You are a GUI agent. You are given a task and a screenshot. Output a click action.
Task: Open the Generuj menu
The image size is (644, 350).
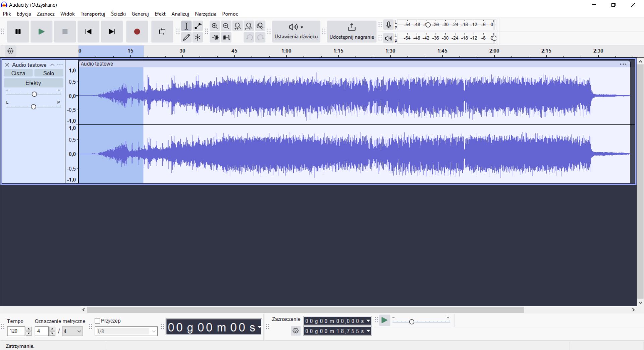140,14
